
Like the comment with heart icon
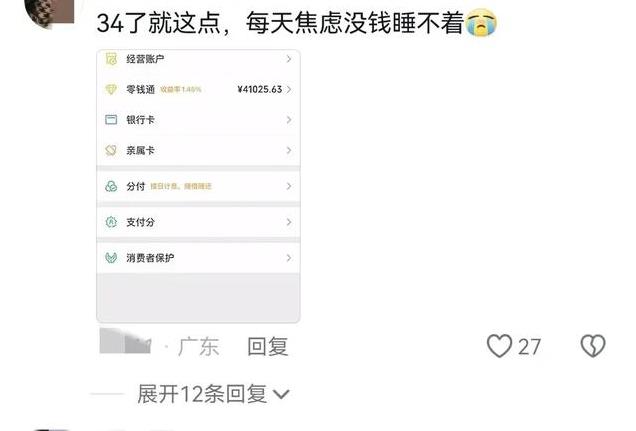[x=499, y=346]
